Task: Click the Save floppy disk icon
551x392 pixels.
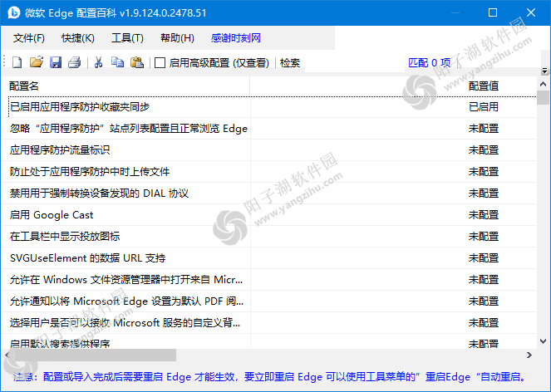Action: tap(56, 62)
